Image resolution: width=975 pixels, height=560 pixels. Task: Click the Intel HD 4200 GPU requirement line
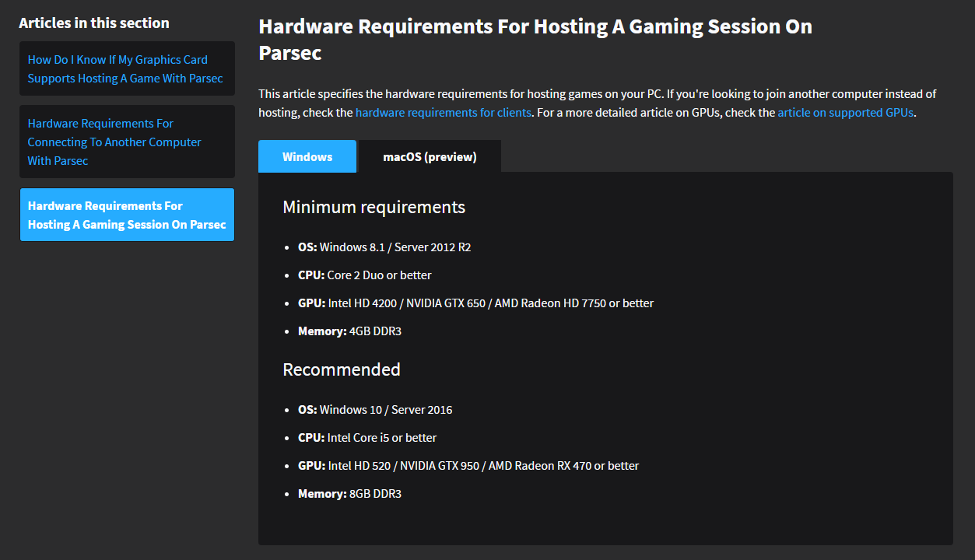pyautogui.click(x=476, y=303)
